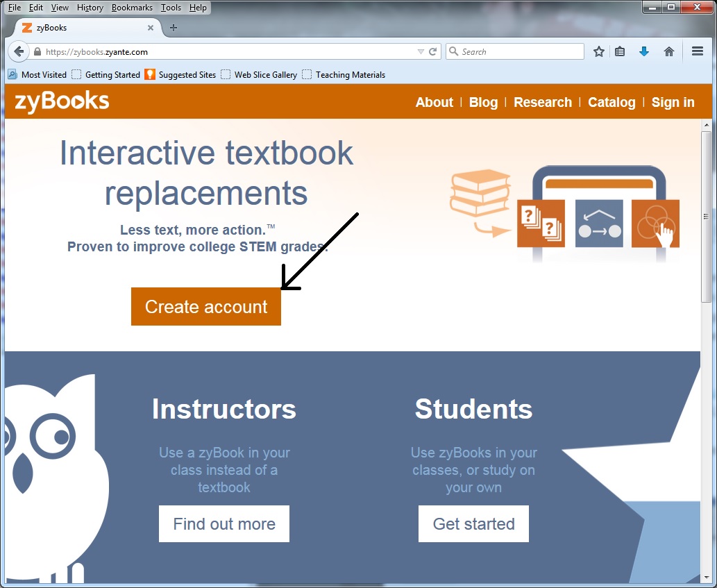Open the Tools menu
This screenshot has width=717, height=588.
171,8
